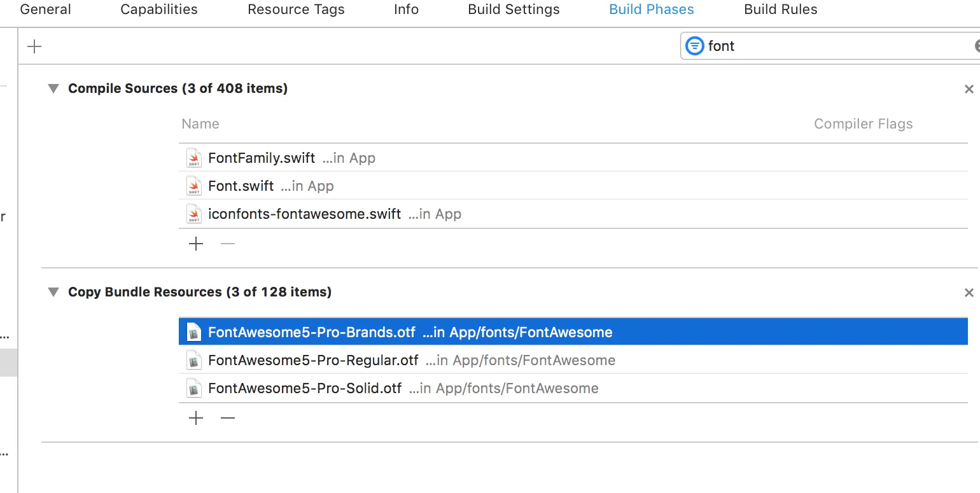Collapse the Copy Bundle Resources section
980x493 pixels.
click(x=53, y=292)
